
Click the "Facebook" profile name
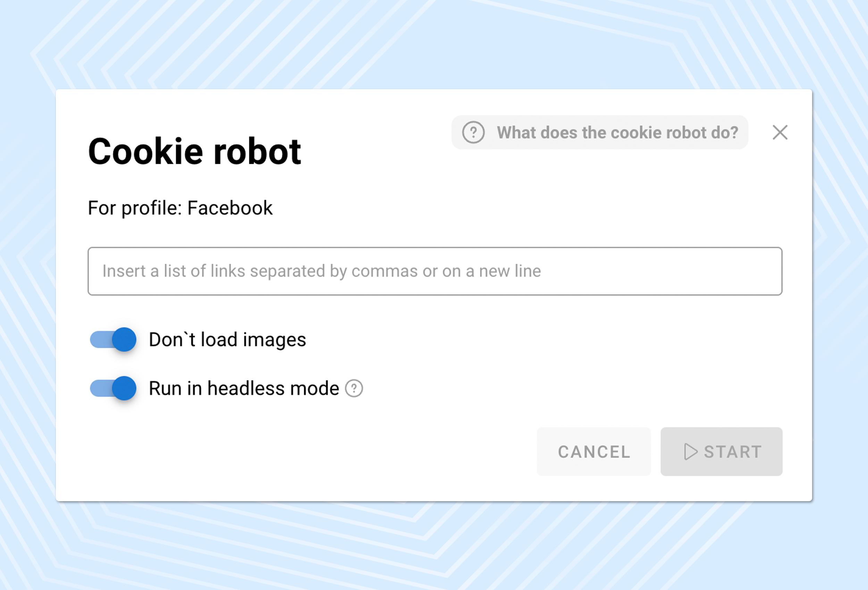coord(230,208)
